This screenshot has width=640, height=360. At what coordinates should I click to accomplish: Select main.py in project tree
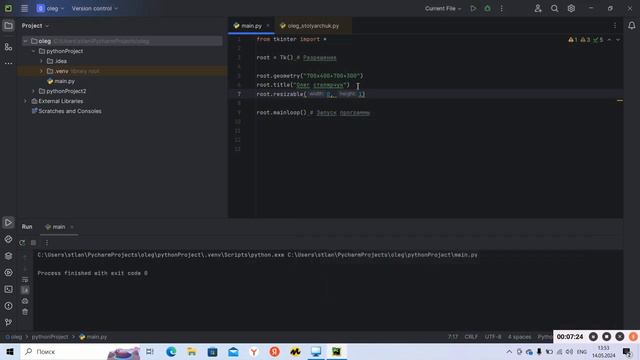[61, 81]
